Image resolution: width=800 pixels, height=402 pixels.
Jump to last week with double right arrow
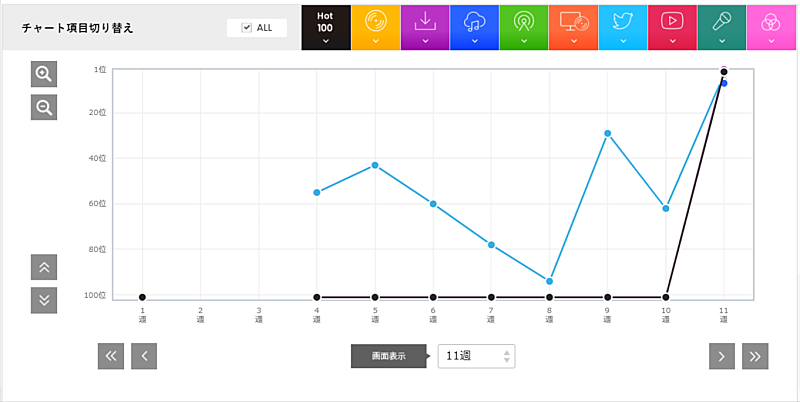[756, 356]
